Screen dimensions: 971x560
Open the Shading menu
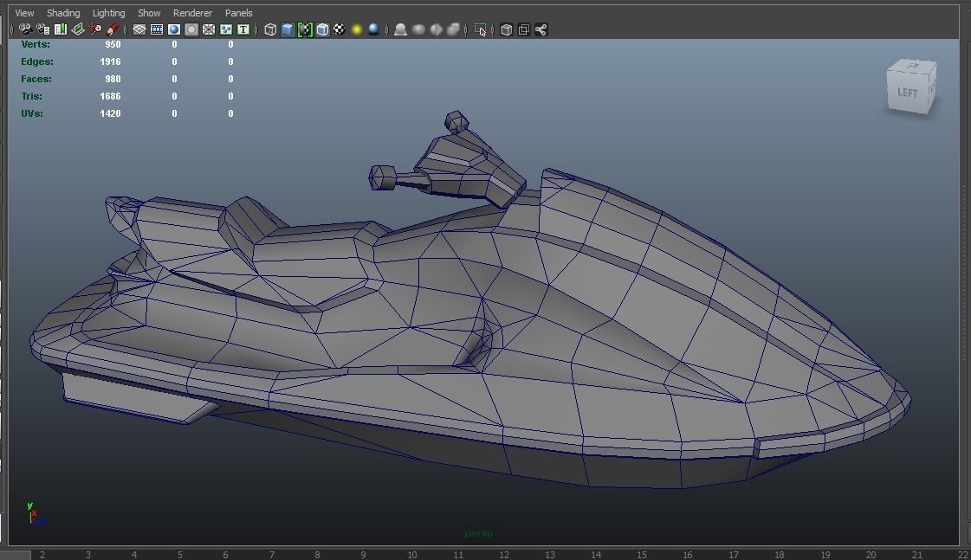click(x=63, y=12)
